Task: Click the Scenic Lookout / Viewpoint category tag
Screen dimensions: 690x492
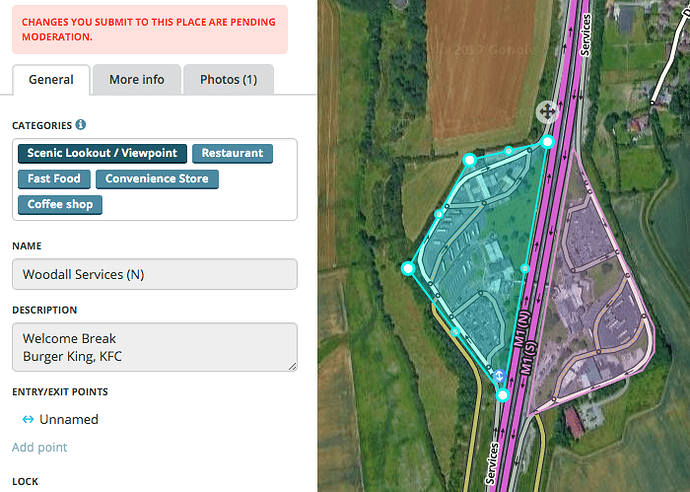Action: (102, 153)
